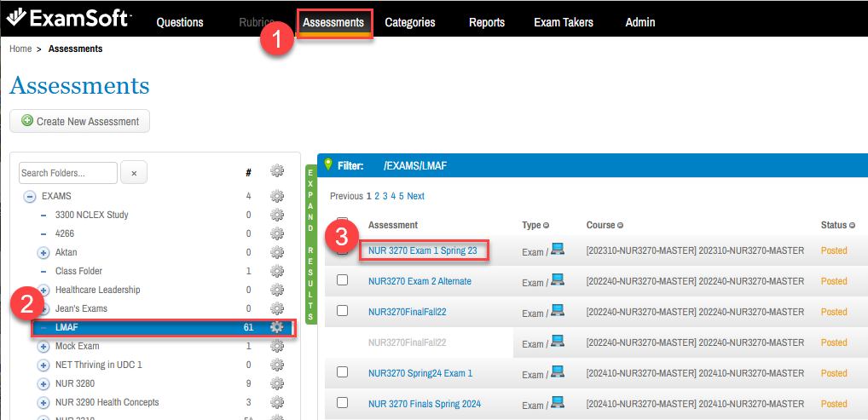Check the first NUR3270FinalFall22 checkbox
Image resolution: width=868 pixels, height=420 pixels.
click(342, 311)
